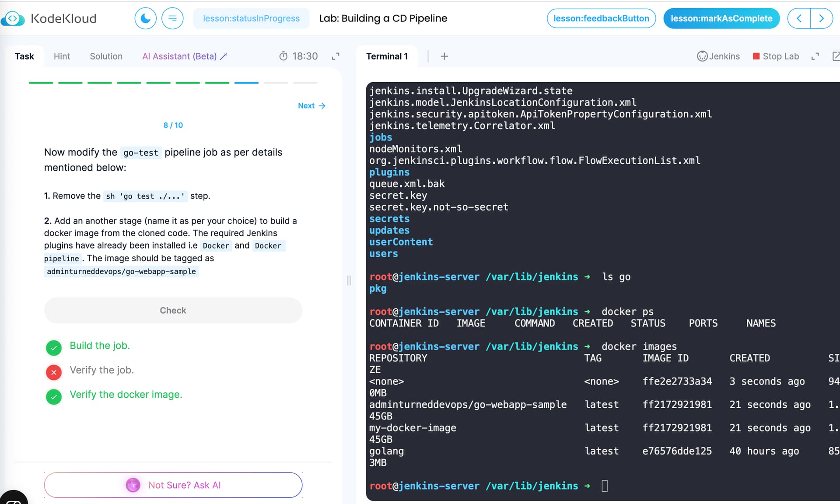The width and height of the screenshot is (840, 504).
Task: Click the panel divider handle between task and terminal
Action: [x=349, y=280]
